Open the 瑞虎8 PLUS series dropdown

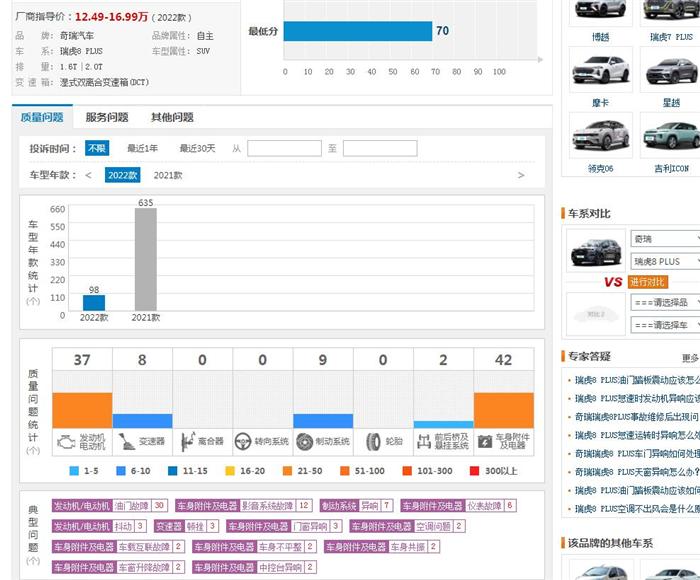[665, 261]
